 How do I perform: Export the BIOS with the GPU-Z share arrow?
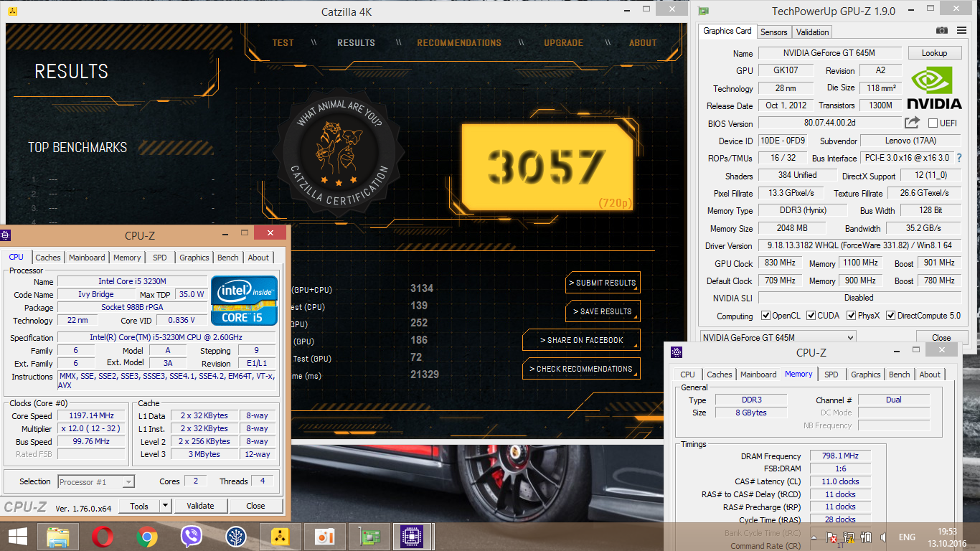pos(912,123)
